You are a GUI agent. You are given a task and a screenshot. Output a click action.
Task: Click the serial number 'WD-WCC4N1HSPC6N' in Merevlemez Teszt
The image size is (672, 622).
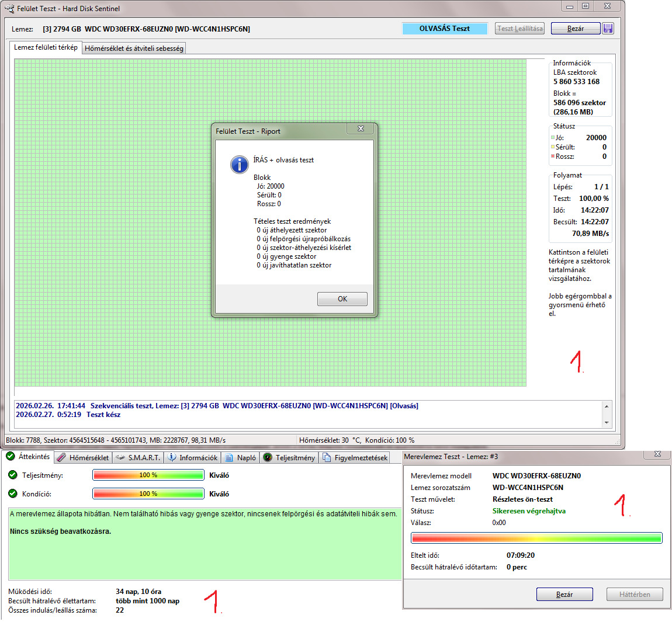[x=528, y=488]
